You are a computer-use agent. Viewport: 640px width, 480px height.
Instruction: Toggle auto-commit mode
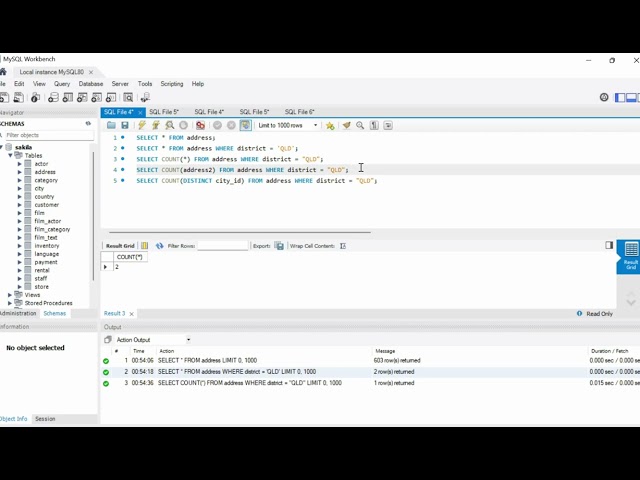point(245,125)
